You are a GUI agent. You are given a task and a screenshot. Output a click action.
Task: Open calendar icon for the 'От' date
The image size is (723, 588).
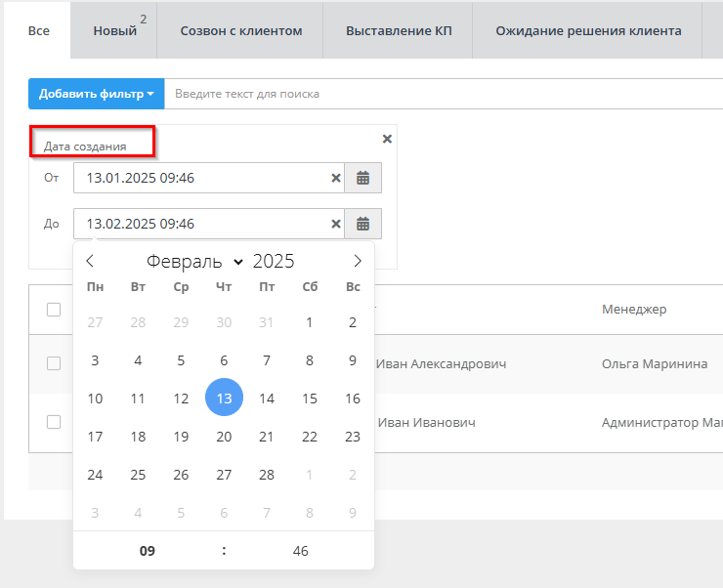coord(362,178)
